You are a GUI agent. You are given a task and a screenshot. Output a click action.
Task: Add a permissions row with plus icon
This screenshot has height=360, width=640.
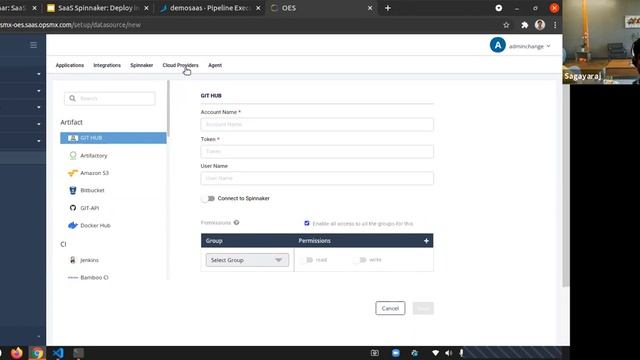(426, 241)
